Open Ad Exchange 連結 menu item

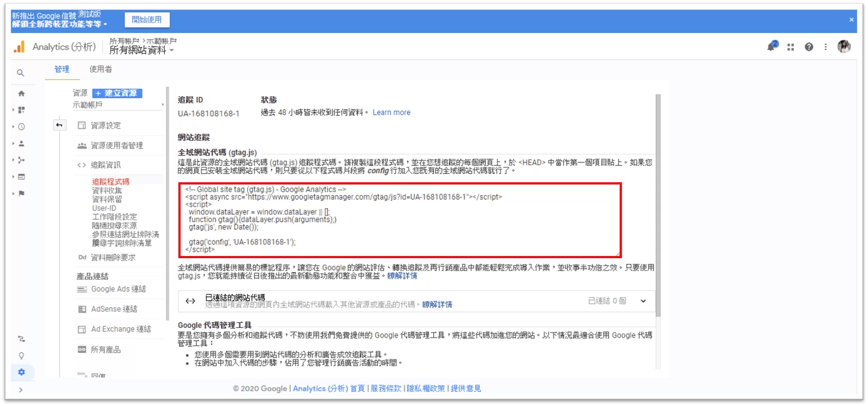coord(121,329)
